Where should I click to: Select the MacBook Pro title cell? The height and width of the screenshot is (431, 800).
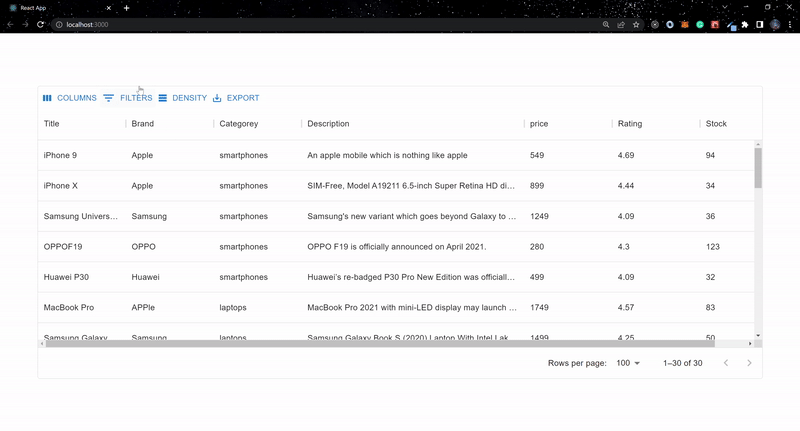tap(69, 308)
